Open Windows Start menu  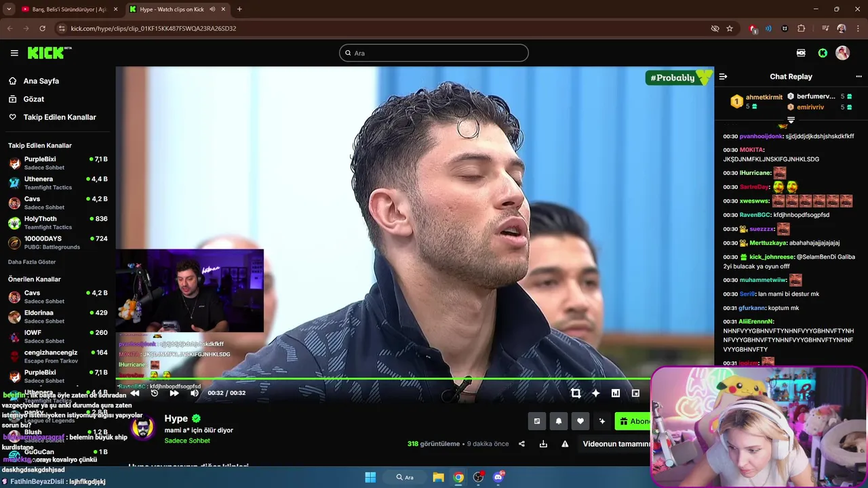370,477
